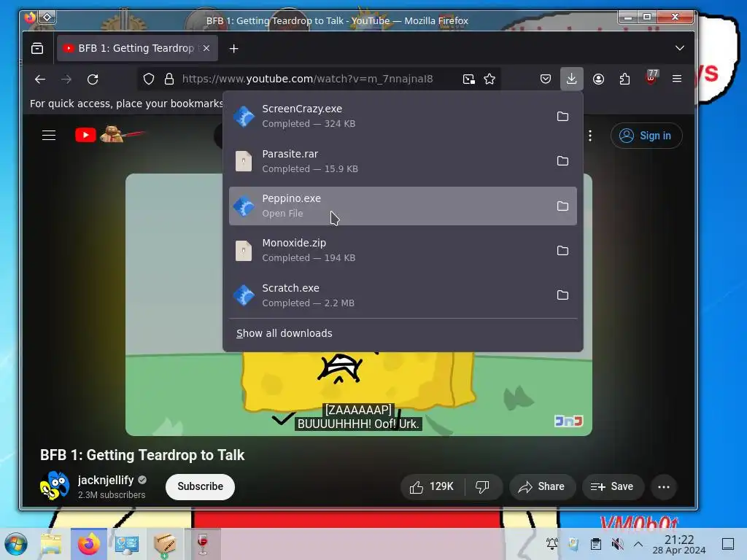Click Firefox icon in taskbar

(x=89, y=543)
